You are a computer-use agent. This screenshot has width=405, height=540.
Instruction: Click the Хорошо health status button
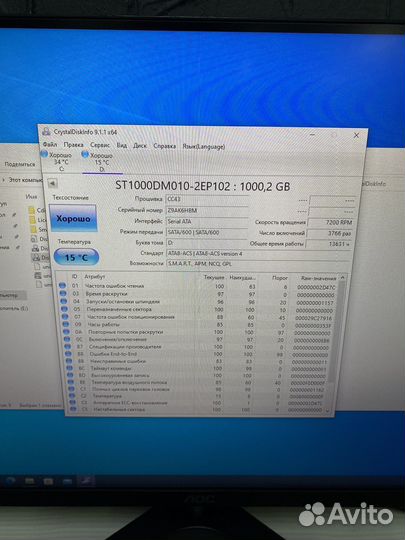(73, 218)
